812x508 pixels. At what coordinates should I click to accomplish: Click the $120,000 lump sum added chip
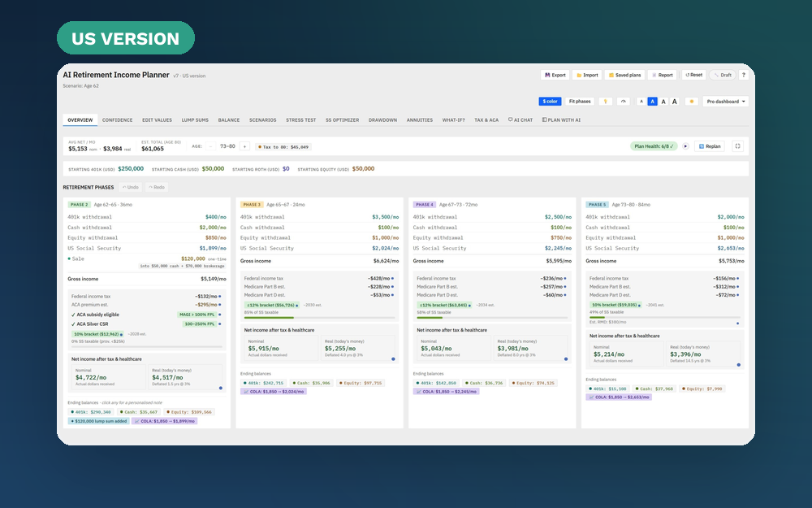tap(98, 421)
